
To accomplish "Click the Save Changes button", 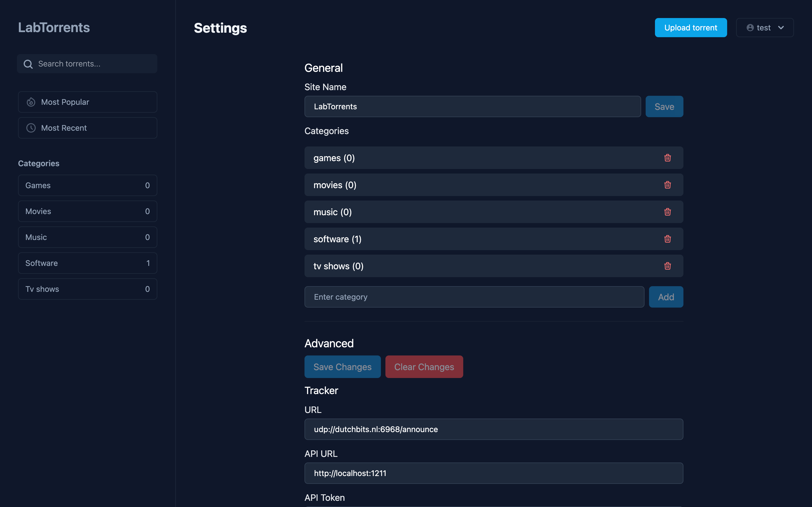I will [x=342, y=367].
